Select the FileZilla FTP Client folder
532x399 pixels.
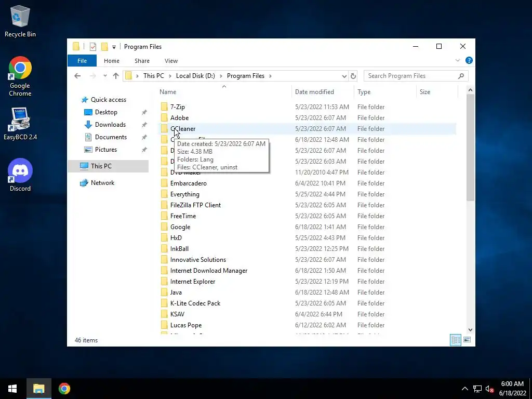click(308, 205)
